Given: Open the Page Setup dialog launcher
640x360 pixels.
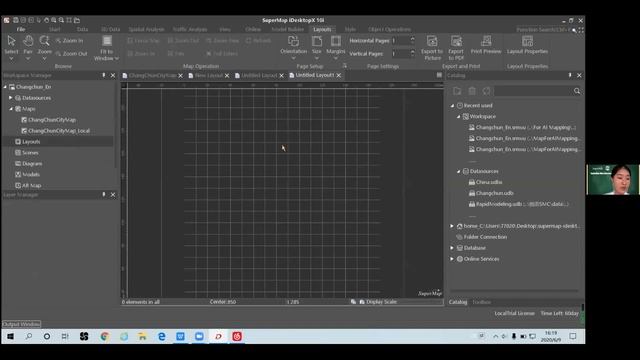Looking at the screenshot, I should 344,66.
